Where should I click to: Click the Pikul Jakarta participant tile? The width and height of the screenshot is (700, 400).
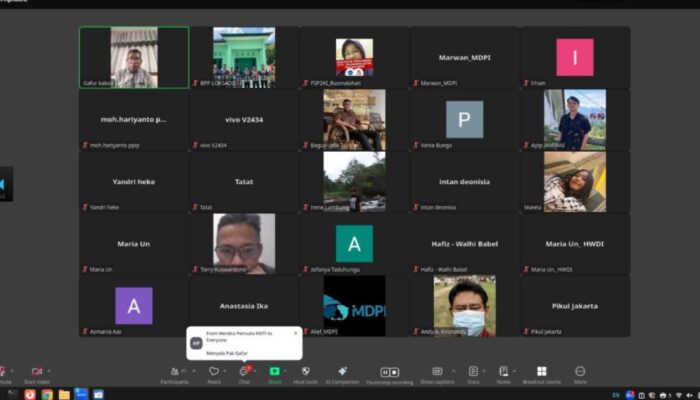[x=575, y=305]
